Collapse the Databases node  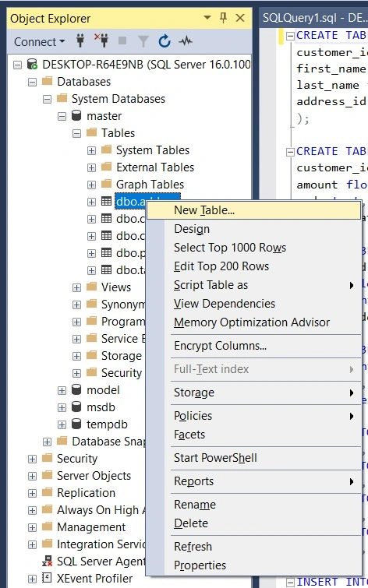(33, 82)
